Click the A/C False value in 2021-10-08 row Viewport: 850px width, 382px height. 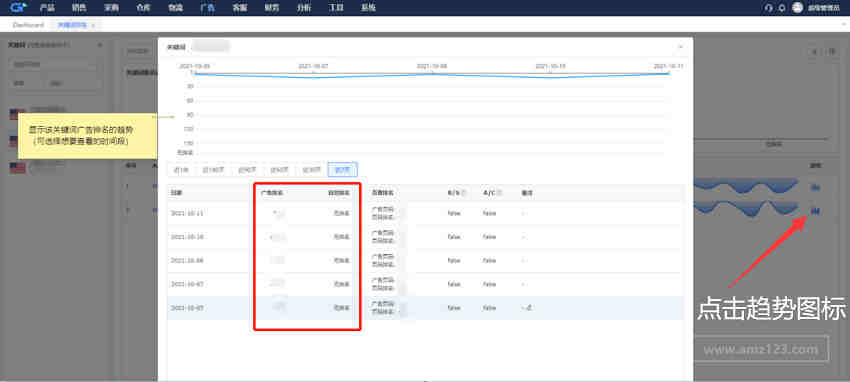point(489,261)
